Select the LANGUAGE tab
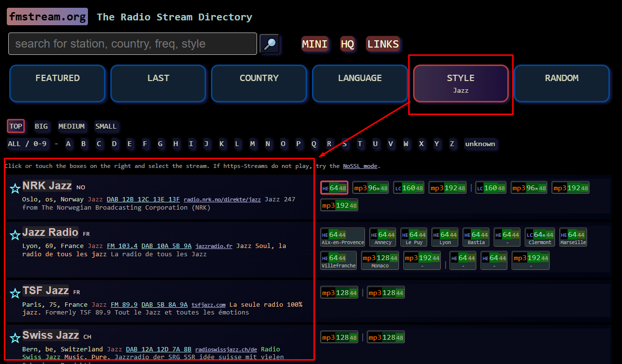Image resolution: width=622 pixels, height=364 pixels. 360,83
